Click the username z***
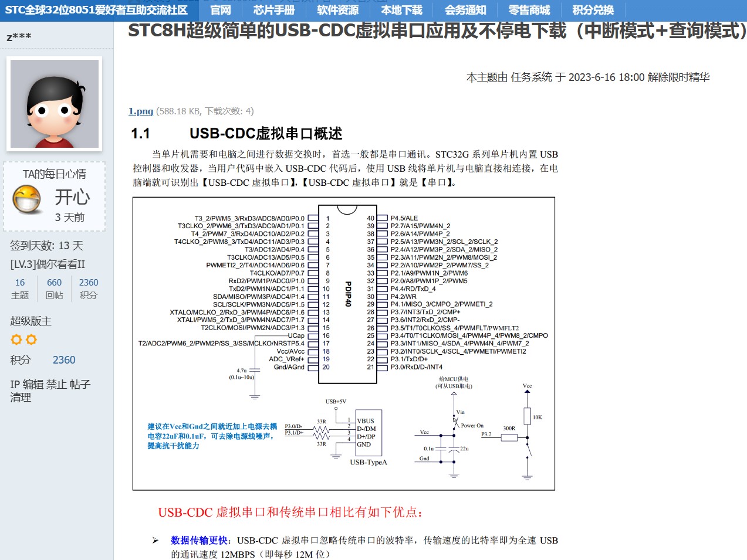The height and width of the screenshot is (560, 747). coord(19,38)
